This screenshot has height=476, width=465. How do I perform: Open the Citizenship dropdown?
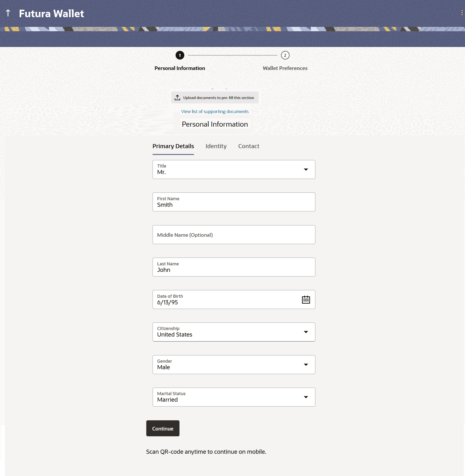pyautogui.click(x=306, y=332)
